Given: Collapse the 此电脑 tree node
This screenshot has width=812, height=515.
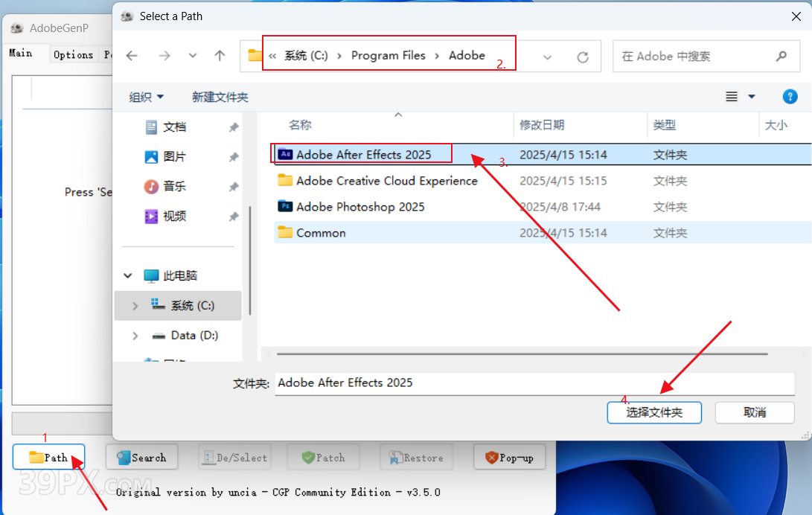Looking at the screenshot, I should [128, 276].
